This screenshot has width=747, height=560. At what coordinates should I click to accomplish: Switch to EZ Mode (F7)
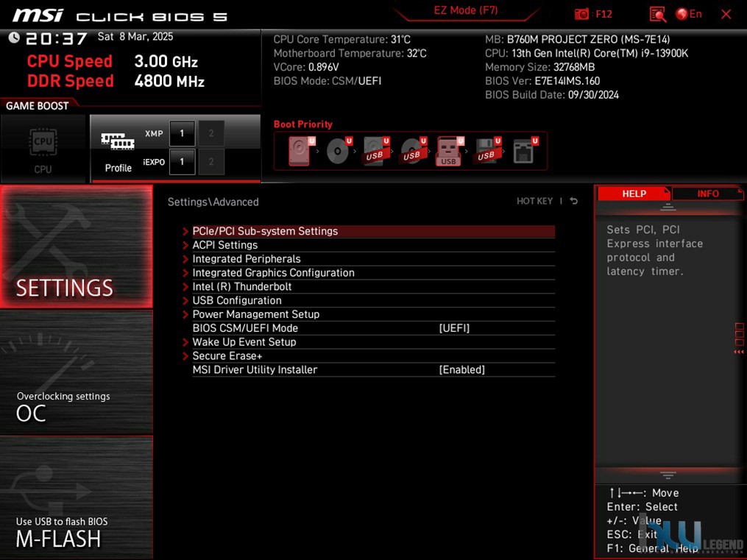pyautogui.click(x=465, y=10)
